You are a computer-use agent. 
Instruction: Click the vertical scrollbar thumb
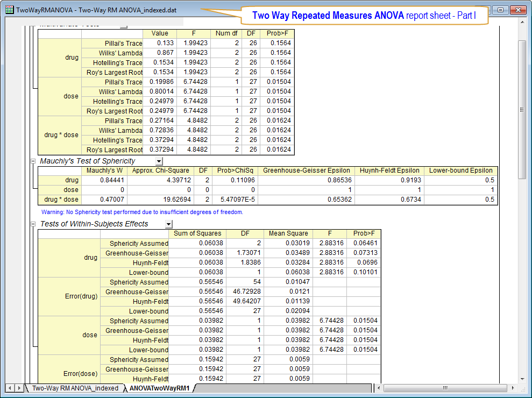pyautogui.click(x=522, y=109)
